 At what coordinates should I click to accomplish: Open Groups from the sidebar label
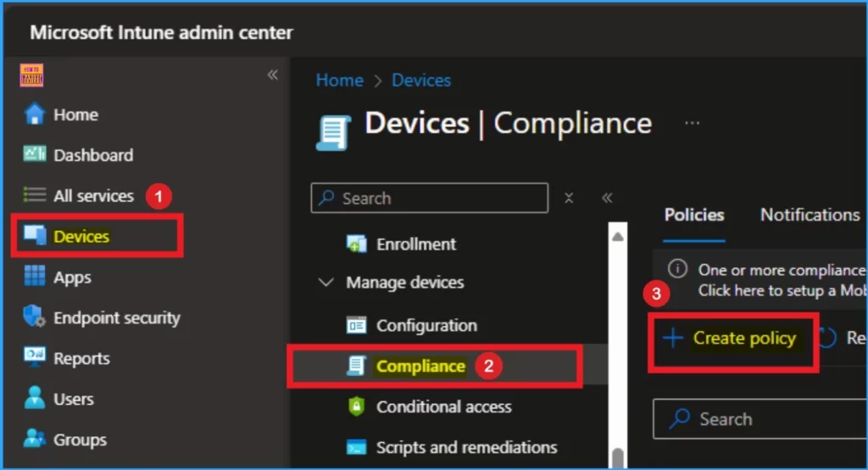(80, 440)
